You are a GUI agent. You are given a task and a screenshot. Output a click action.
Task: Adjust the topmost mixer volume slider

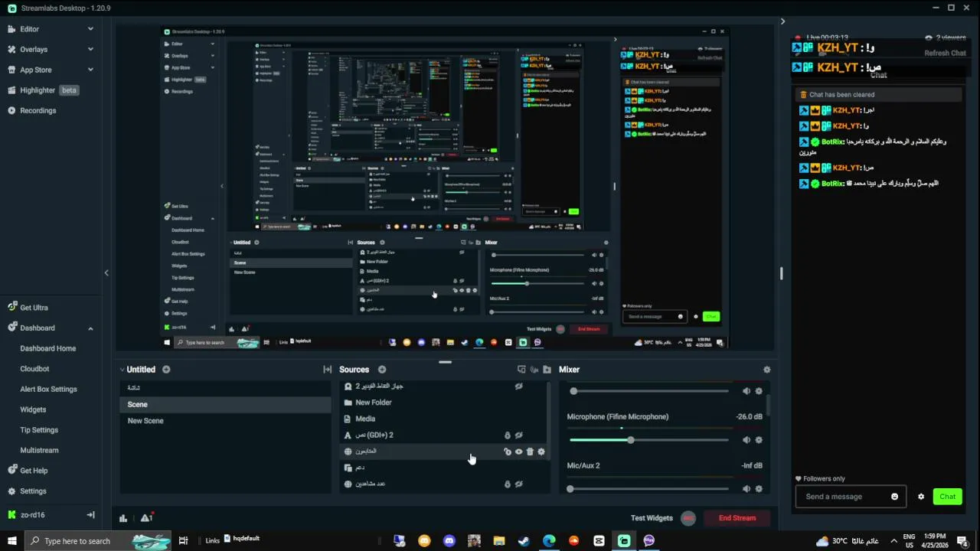[648, 391]
